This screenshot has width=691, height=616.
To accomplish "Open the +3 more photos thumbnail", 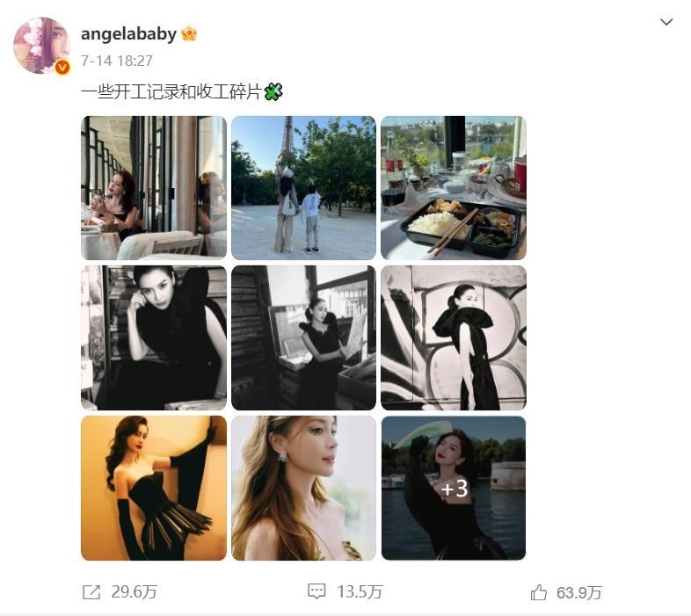I will pos(454,489).
